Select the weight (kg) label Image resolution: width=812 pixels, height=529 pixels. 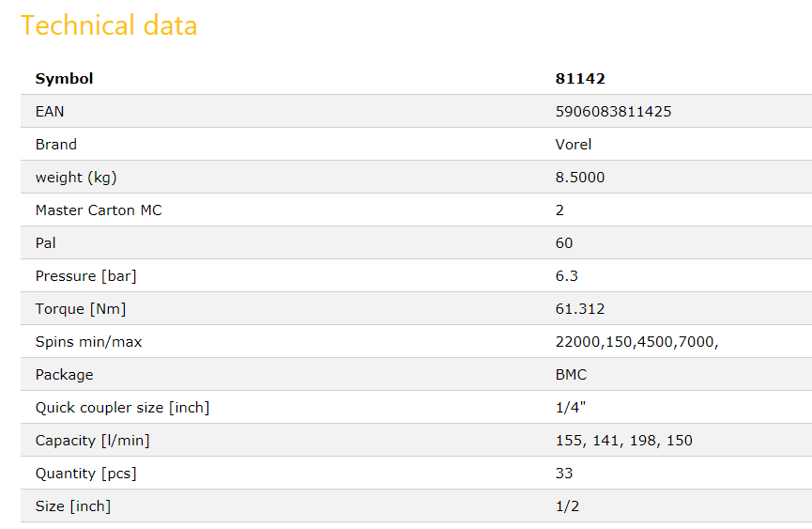tap(76, 178)
